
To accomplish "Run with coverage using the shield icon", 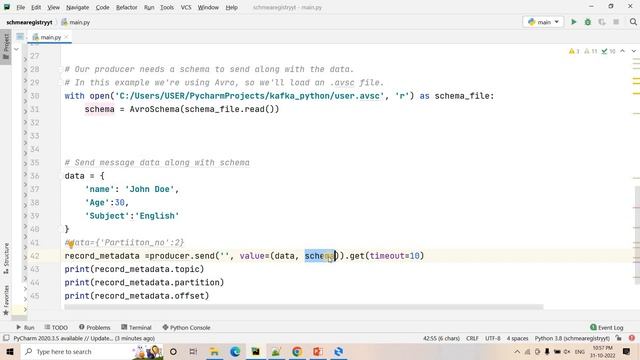I will point(602,22).
